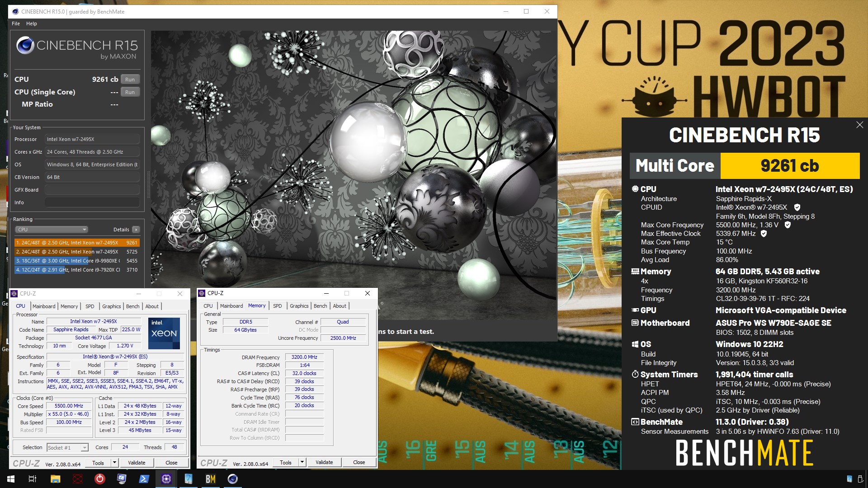
Task: Click Close button in right CPU-Z window
Action: click(359, 463)
